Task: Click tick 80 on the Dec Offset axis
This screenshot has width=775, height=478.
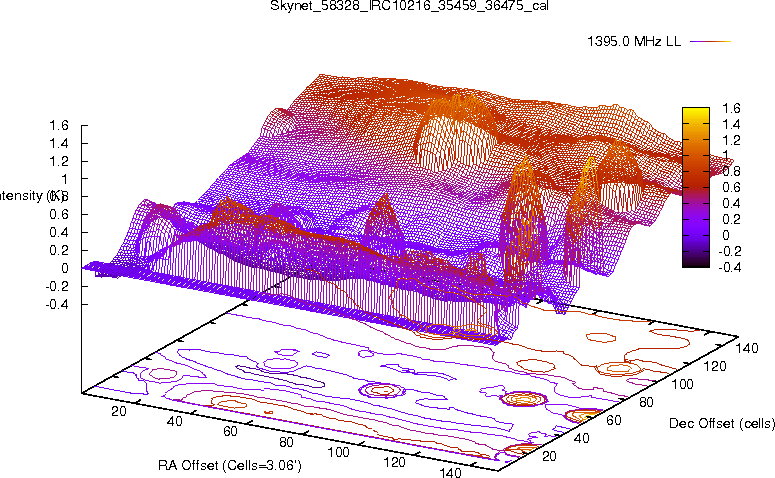Action: click(646, 402)
